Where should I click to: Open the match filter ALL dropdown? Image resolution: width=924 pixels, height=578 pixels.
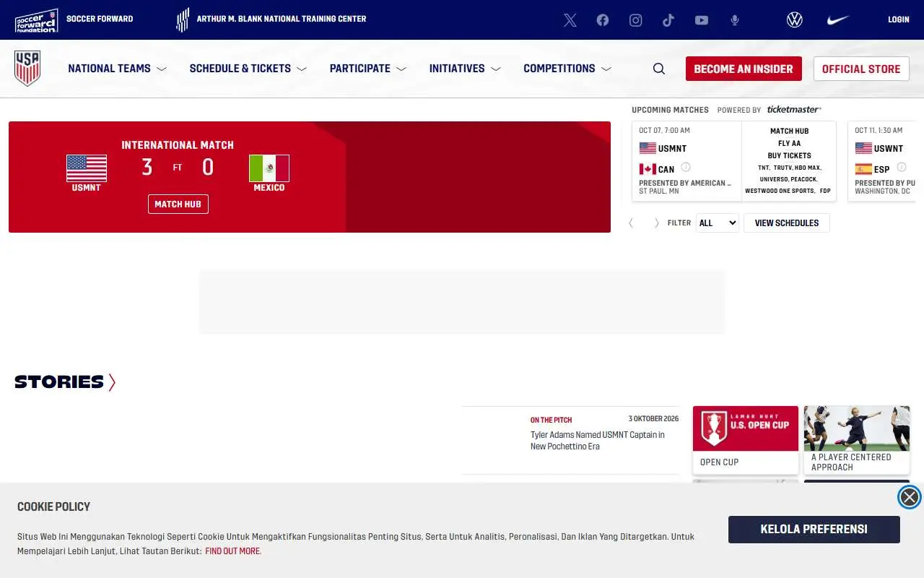[x=717, y=223]
